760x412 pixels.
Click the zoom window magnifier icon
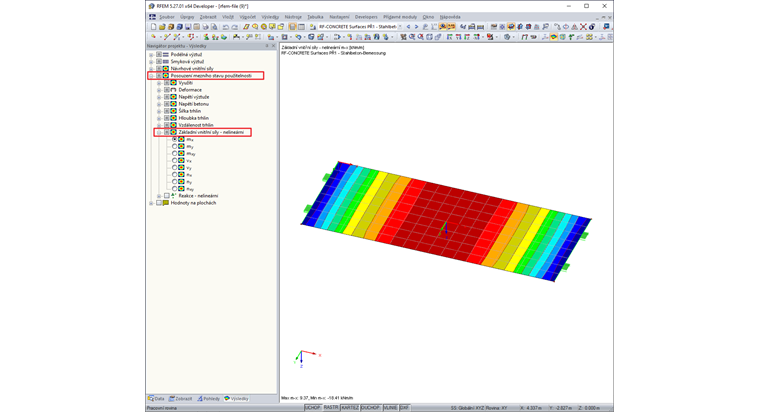pos(412,37)
